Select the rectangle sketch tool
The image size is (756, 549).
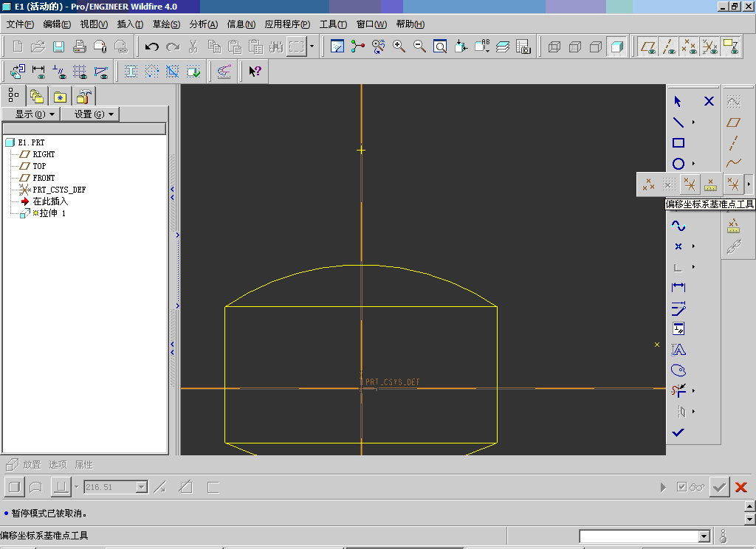point(678,142)
